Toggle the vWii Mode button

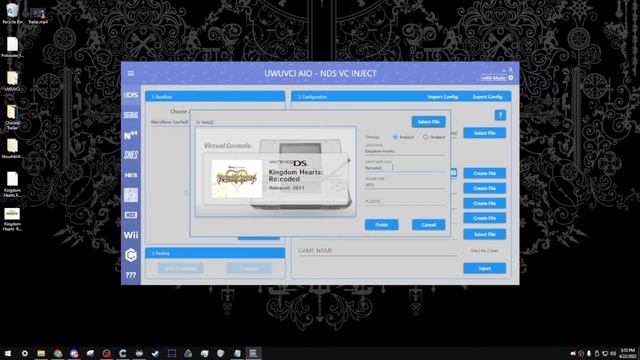click(493, 78)
